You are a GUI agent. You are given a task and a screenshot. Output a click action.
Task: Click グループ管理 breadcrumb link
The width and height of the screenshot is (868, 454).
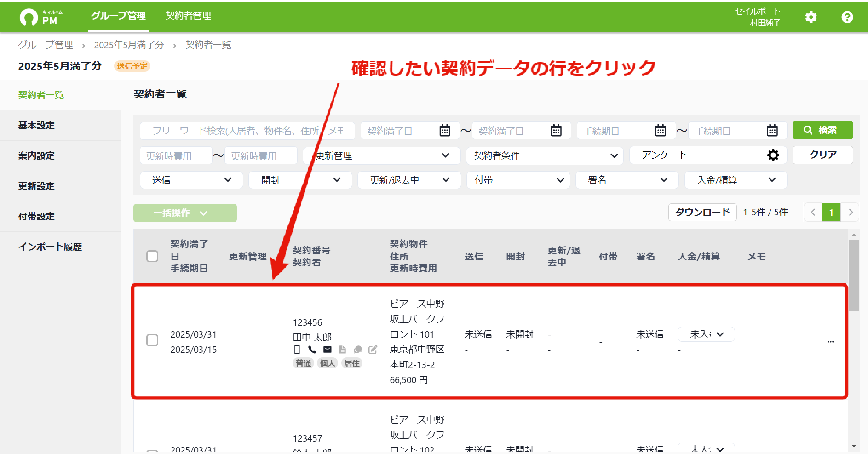[46, 45]
